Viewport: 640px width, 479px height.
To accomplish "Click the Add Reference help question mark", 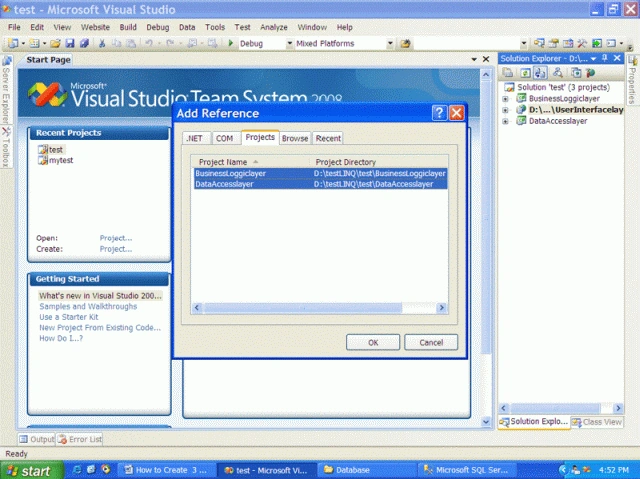I will [439, 113].
